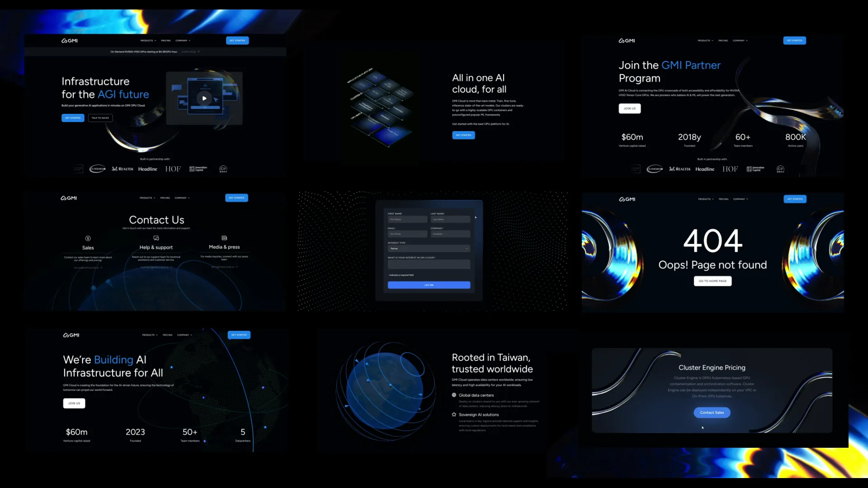Click the info email link under Media & press
The width and height of the screenshot is (868, 488).
[x=224, y=267]
